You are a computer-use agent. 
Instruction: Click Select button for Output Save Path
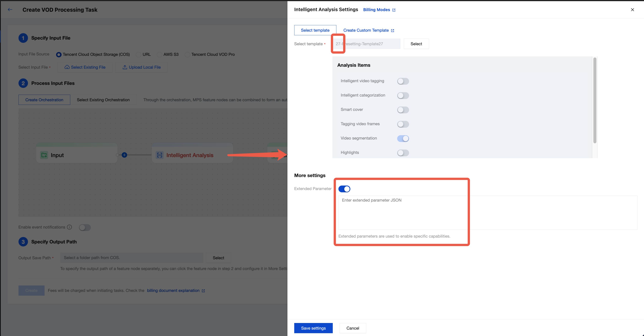coord(218,258)
